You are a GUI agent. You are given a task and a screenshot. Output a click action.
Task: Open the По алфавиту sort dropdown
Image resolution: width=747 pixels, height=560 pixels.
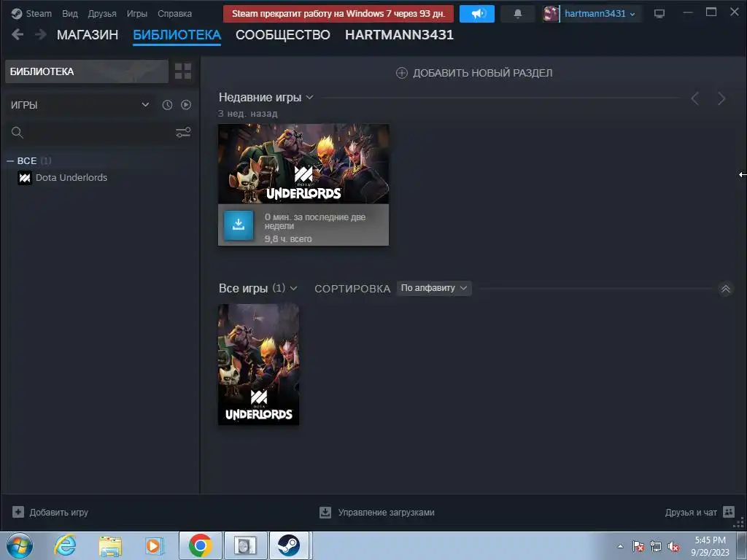click(x=434, y=288)
